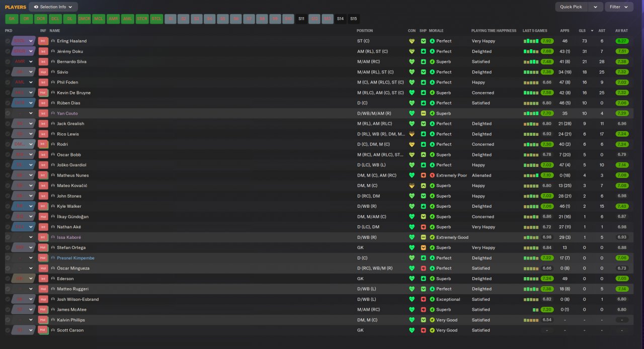
Task: Expand the Quick Pick options arrow
Action: 596,7
